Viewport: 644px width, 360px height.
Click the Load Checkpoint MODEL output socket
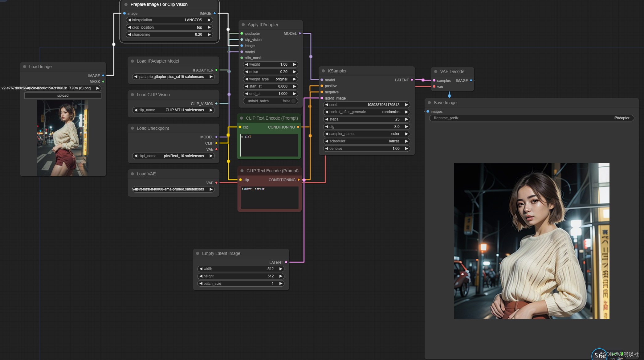[216, 137]
